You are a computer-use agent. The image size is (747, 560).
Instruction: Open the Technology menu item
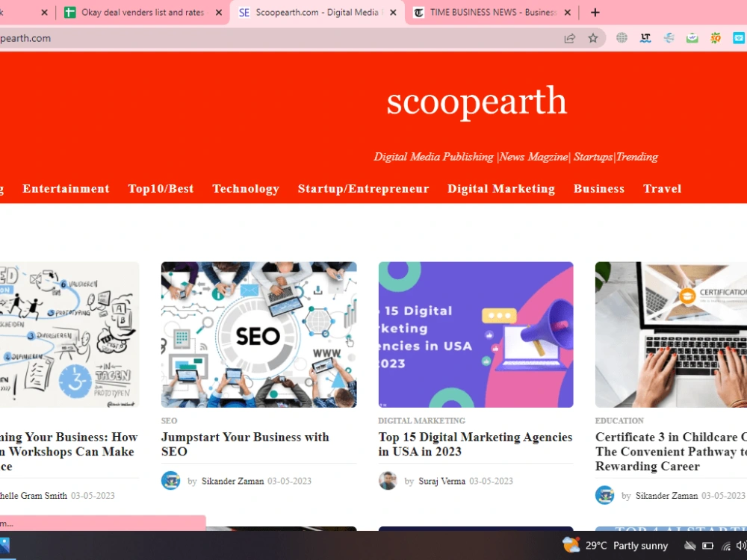[x=246, y=189]
